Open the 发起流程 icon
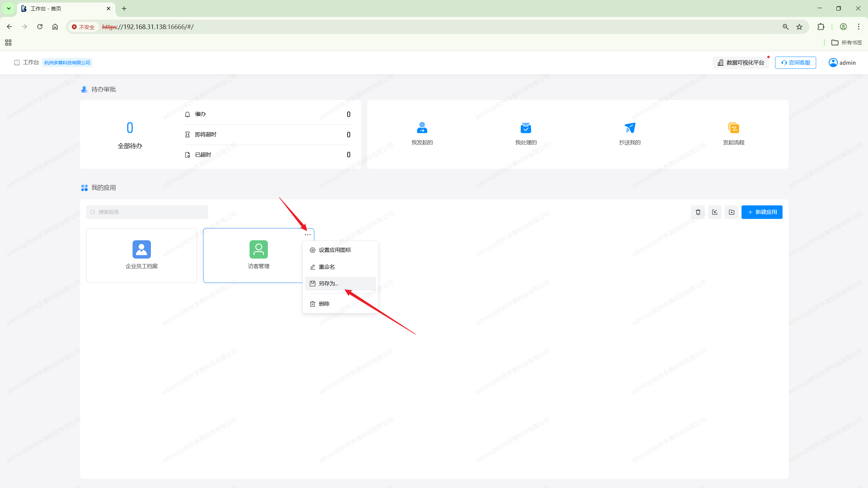This screenshot has width=868, height=488. (733, 128)
